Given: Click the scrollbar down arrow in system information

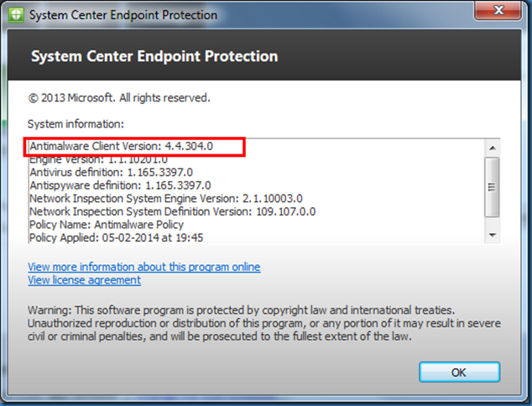Looking at the screenshot, I should [493, 236].
